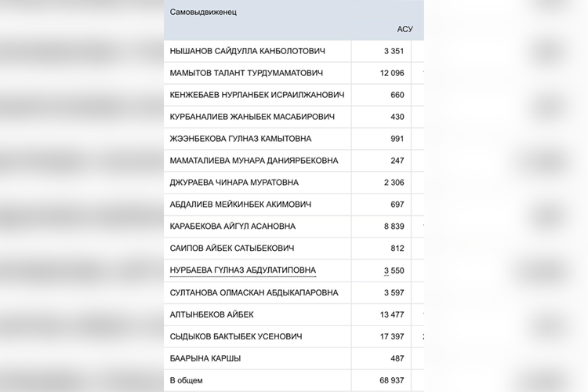The width and height of the screenshot is (588, 392).
Task: Click the Карабекова Айгул Асановна name
Action: click(233, 227)
